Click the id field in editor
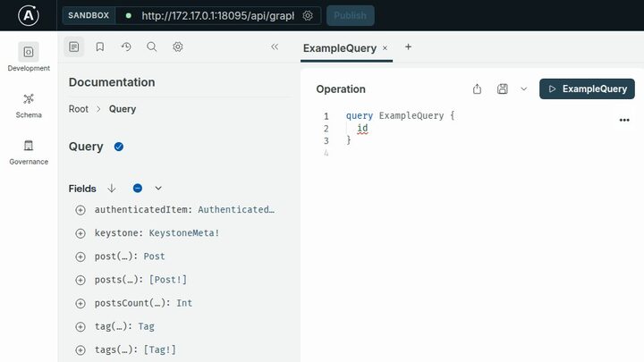 point(362,128)
